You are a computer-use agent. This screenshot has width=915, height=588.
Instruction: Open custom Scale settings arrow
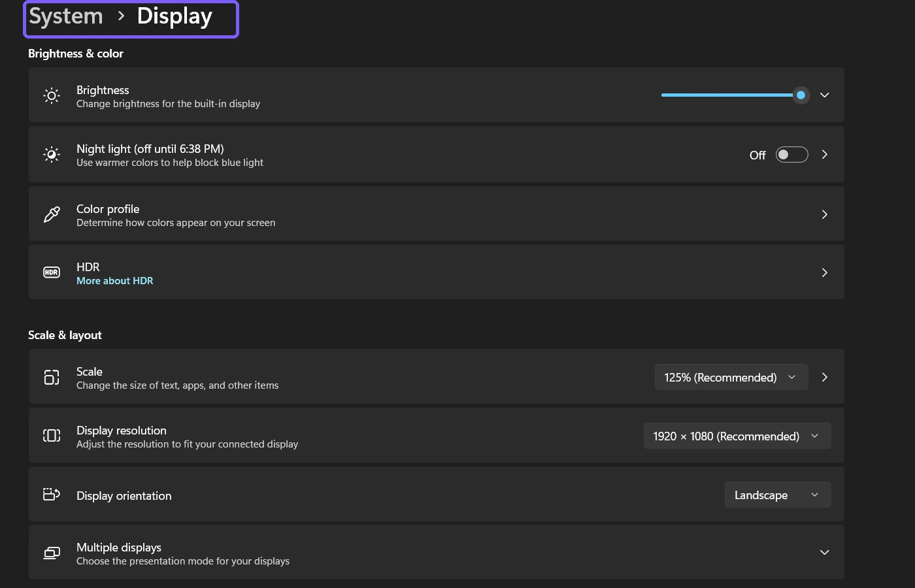coord(825,378)
